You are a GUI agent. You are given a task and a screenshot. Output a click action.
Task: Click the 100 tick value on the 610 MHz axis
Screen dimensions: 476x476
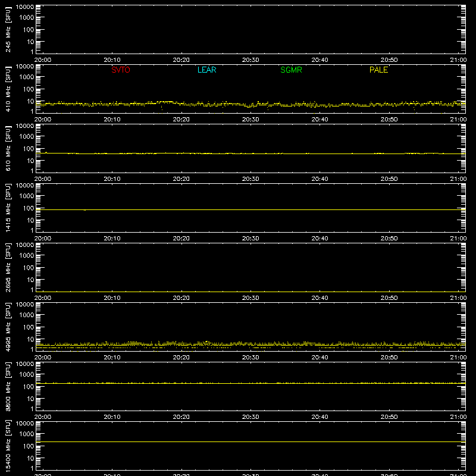pyautogui.click(x=29, y=149)
